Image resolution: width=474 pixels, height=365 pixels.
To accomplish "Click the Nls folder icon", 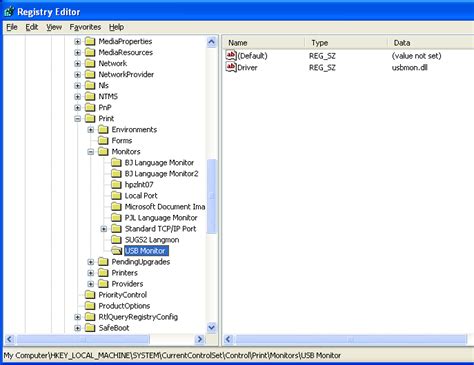I will click(x=90, y=85).
